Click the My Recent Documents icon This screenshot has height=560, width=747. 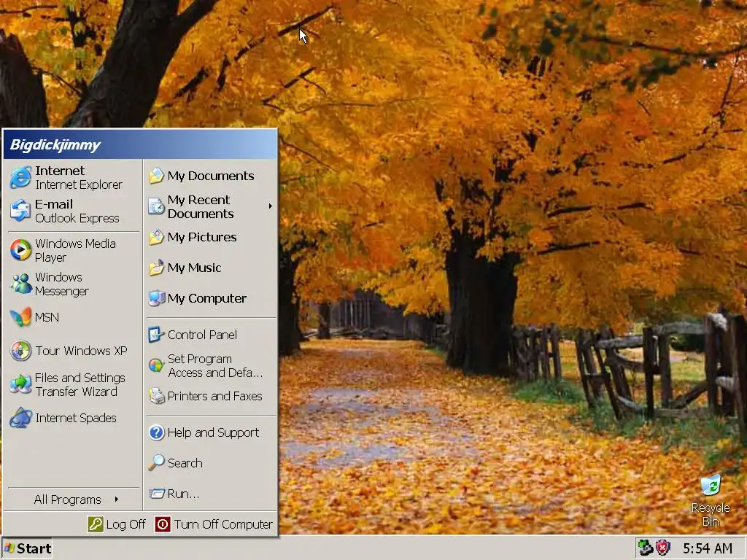[156, 206]
